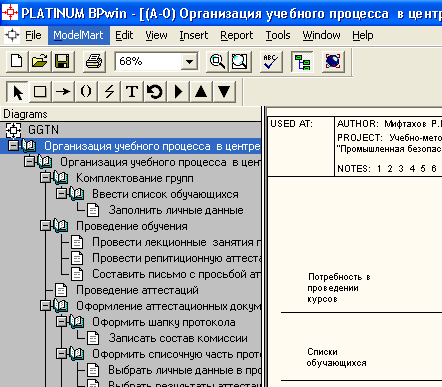Click the BPwin app icon in title bar

[x=10, y=13]
